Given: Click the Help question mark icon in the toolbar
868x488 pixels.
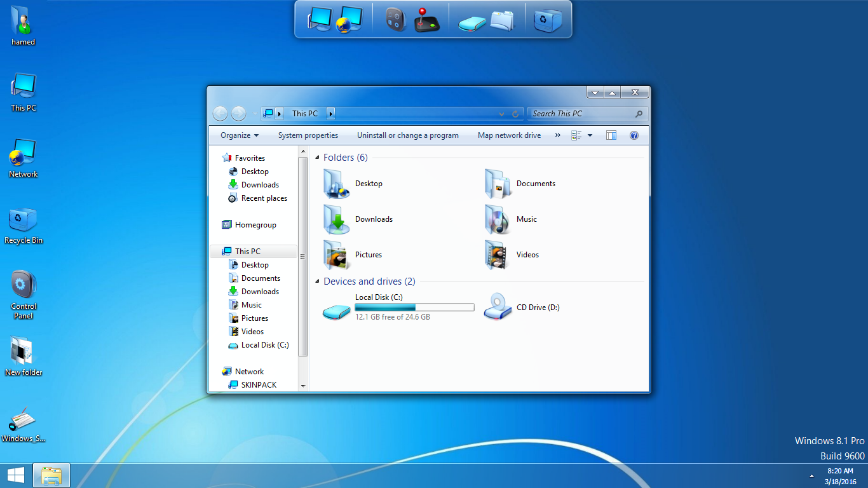Looking at the screenshot, I should (x=634, y=135).
